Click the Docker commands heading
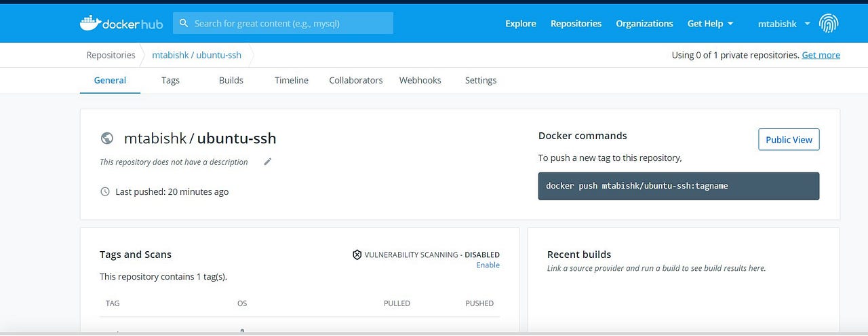 583,135
